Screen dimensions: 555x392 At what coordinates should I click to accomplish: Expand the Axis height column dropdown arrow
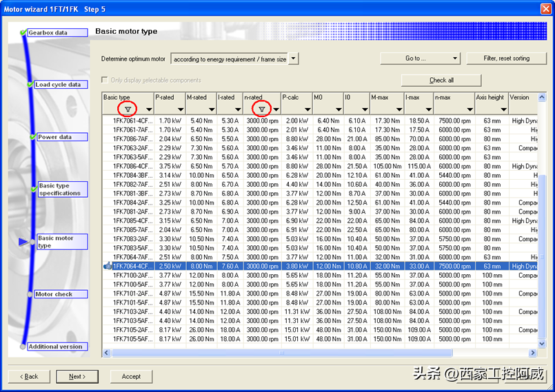point(503,109)
